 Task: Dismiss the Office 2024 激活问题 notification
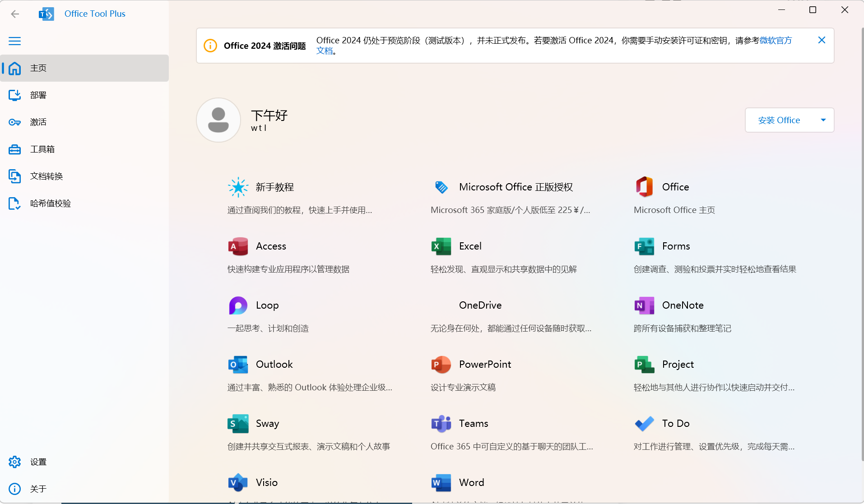tap(822, 40)
